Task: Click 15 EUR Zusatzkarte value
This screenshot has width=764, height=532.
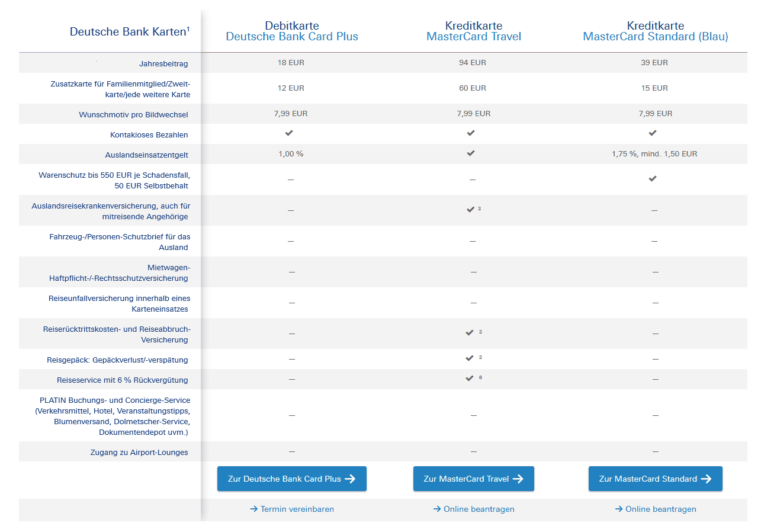Action: point(654,88)
